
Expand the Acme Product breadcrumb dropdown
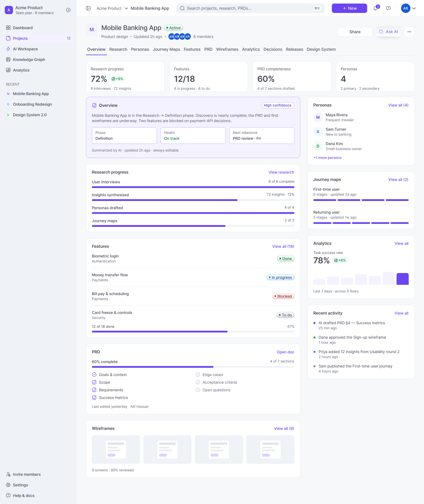coord(126,8)
